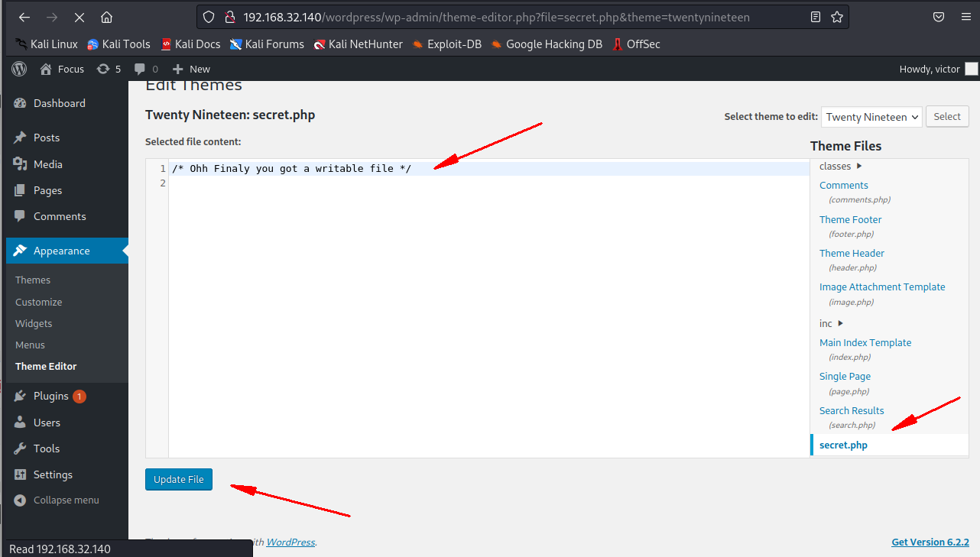Click the code comment text on line 1
The image size is (980, 557).
coord(291,169)
